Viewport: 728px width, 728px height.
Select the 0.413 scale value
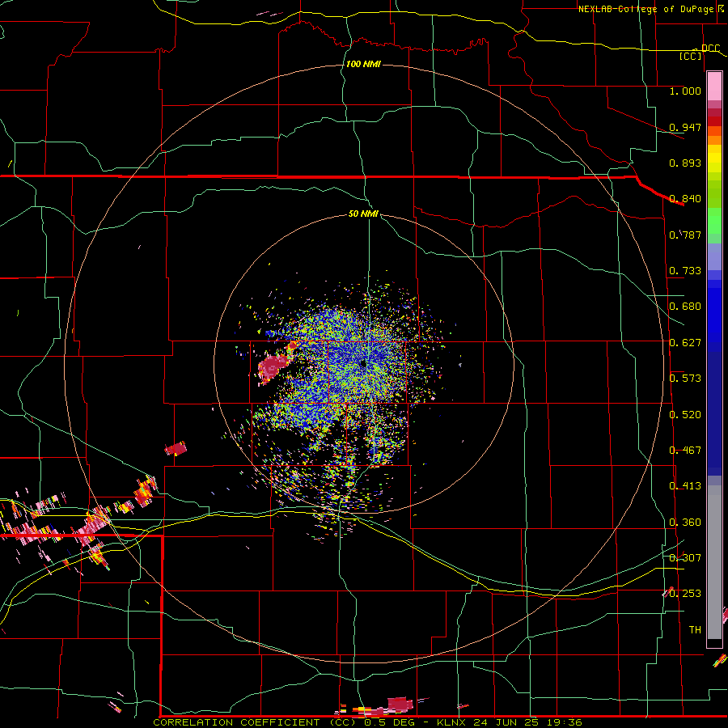(x=685, y=485)
